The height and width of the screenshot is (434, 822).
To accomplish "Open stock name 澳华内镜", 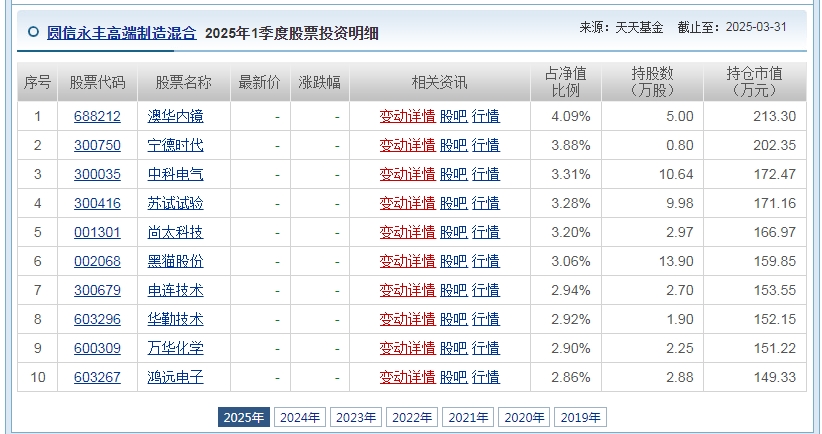I will tap(176, 116).
